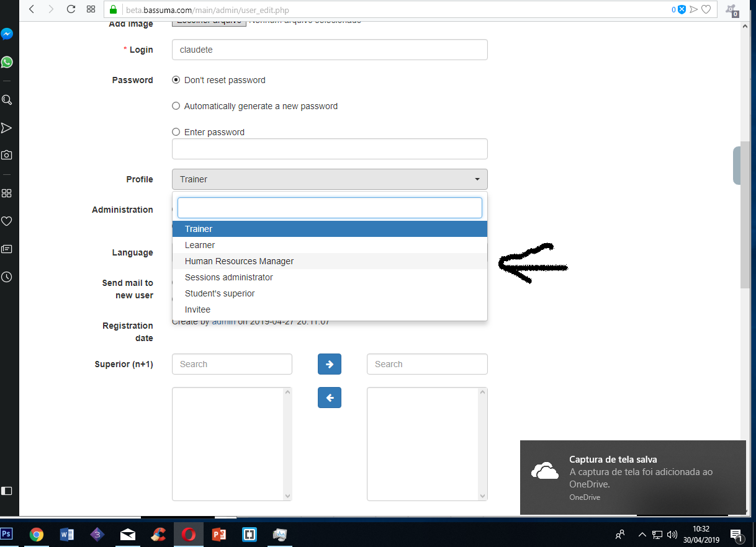Choose 'Sessions administrator' in the open dropdown
The width and height of the screenshot is (756, 547).
click(x=228, y=277)
